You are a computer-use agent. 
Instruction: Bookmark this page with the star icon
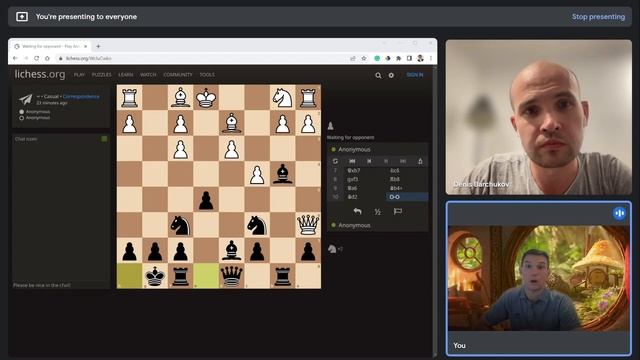364,58
